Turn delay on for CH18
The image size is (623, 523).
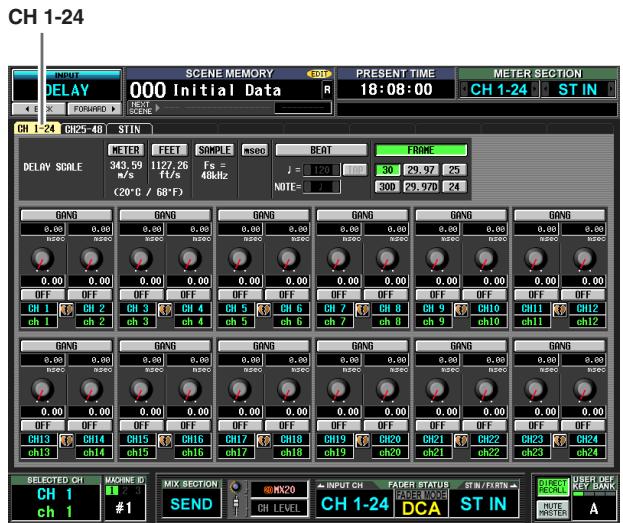coord(287,426)
